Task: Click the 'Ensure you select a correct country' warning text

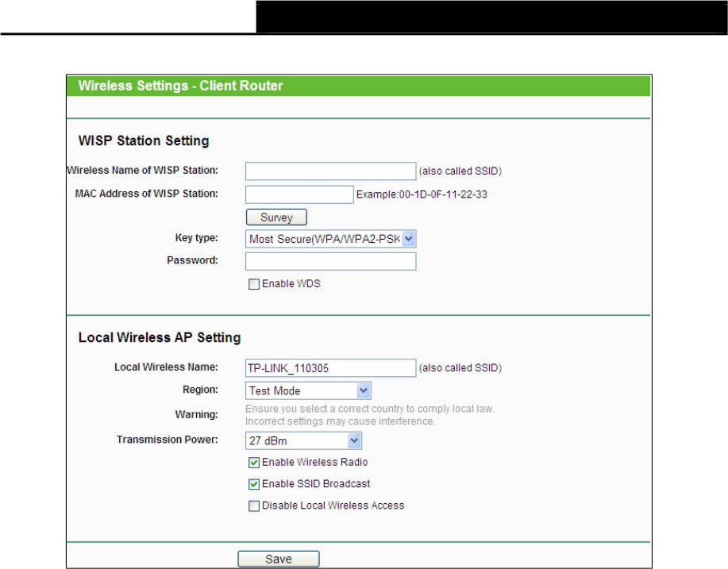Action: tap(370, 409)
